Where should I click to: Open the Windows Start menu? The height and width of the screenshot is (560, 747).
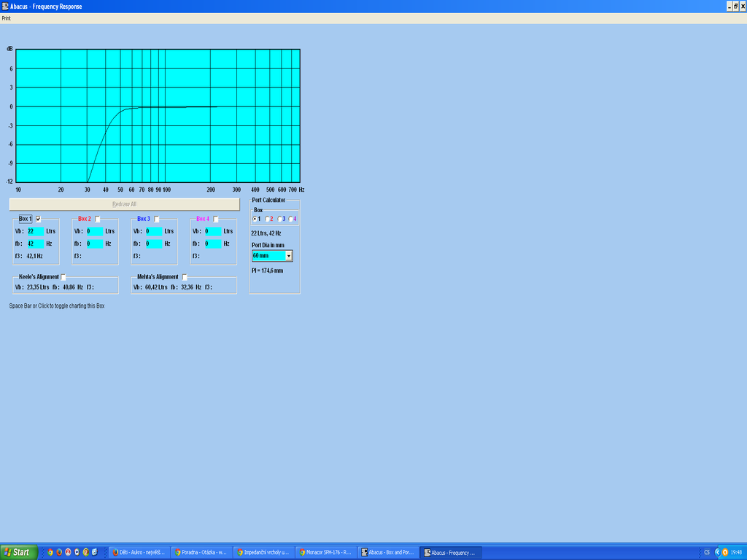[x=18, y=553]
